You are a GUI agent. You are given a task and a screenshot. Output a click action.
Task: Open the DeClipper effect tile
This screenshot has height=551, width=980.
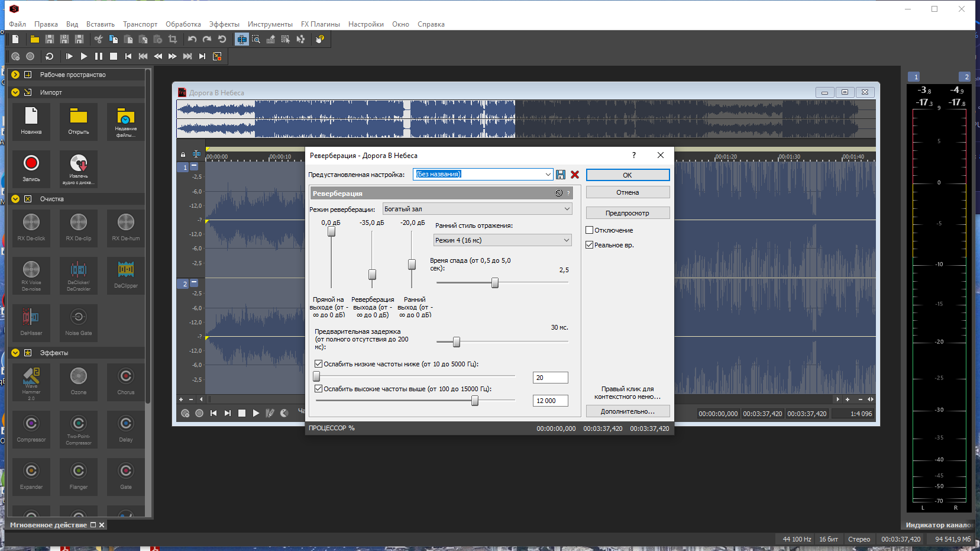pos(126,275)
